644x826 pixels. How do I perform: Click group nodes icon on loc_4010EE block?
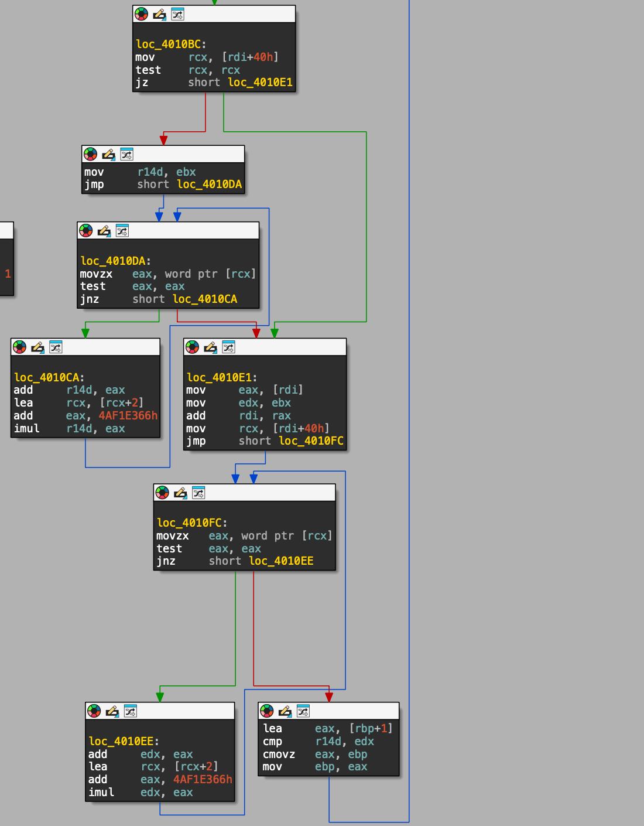click(131, 711)
